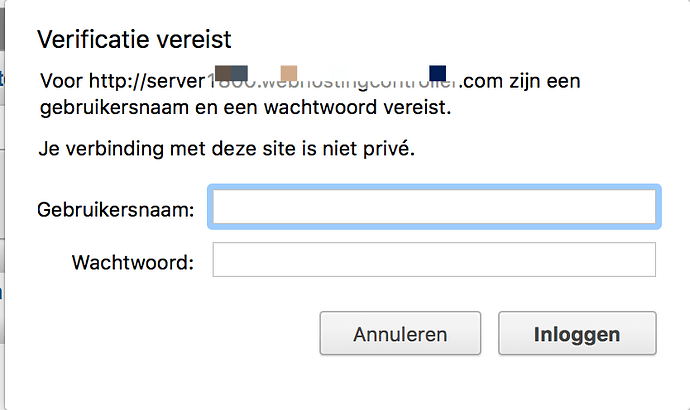
Task: Click the navy blue redaction square
Action: pos(437,72)
